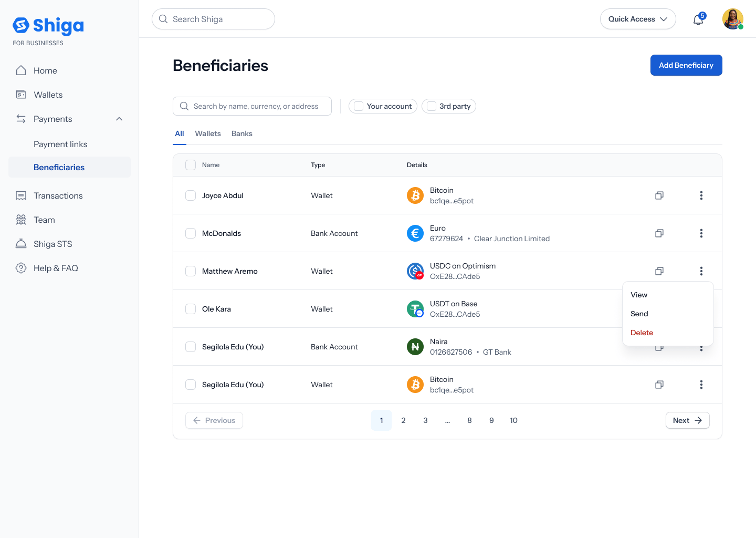Choose Send from the context menu
The width and height of the screenshot is (756, 538).
click(668, 314)
